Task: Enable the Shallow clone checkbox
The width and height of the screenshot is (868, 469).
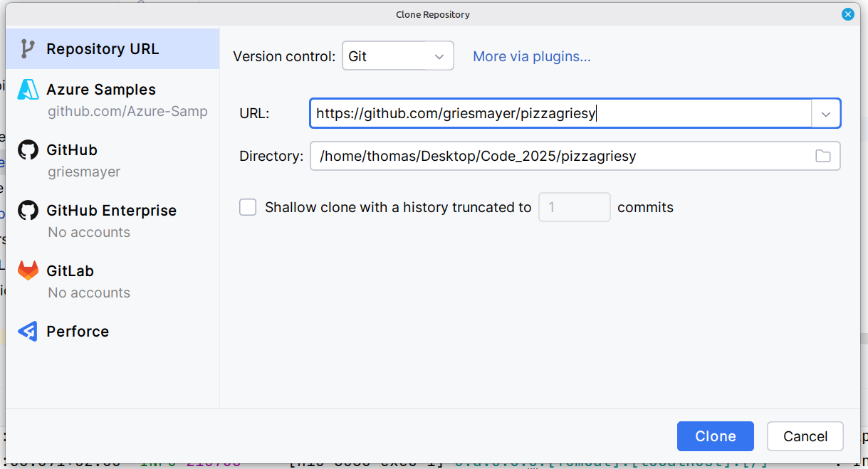Action: tap(248, 208)
